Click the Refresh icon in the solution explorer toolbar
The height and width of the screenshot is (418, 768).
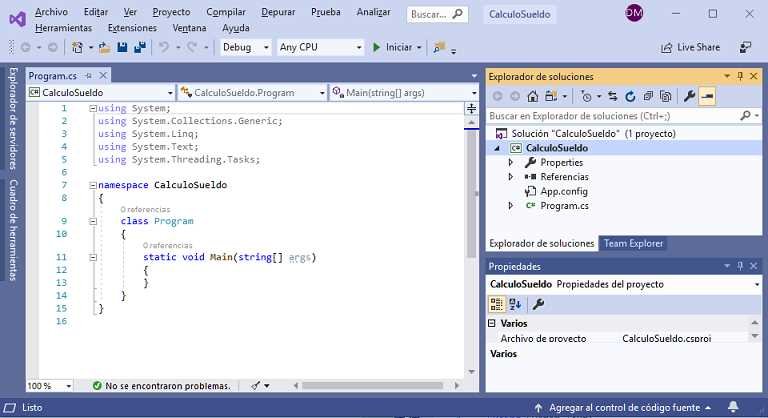[631, 96]
